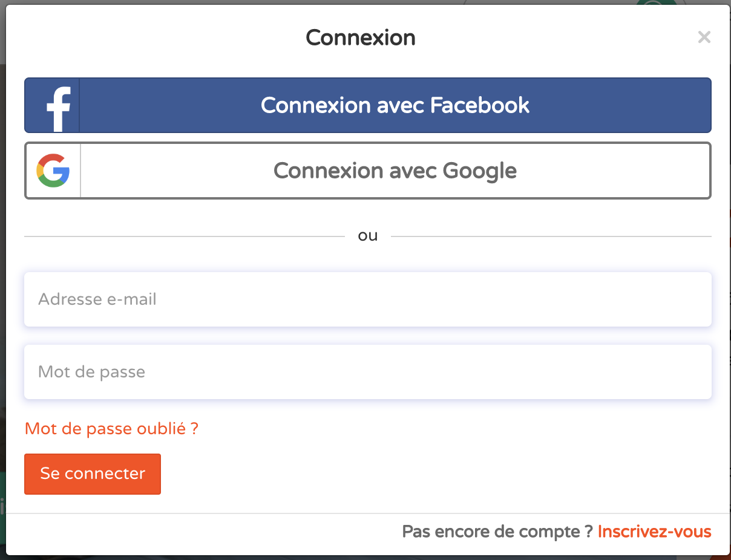Close the Connexion dialog with the X

704,37
